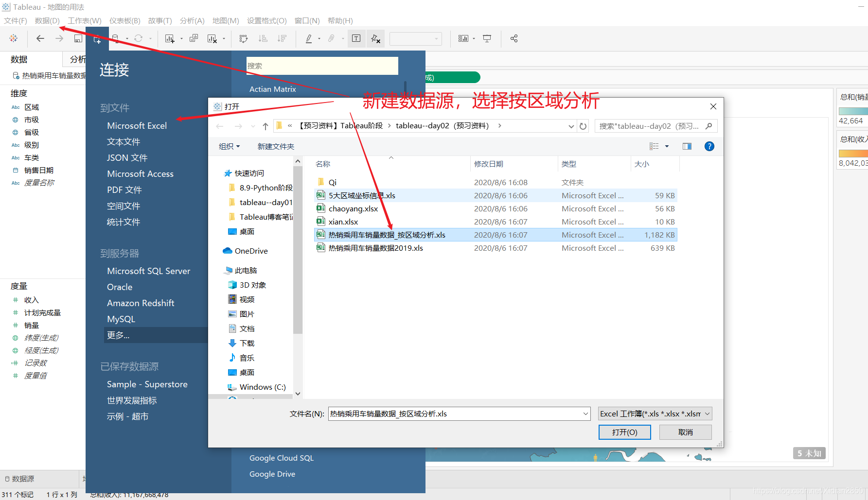Select Microsoft Excel connector
The image size is (868, 500).
(137, 125)
